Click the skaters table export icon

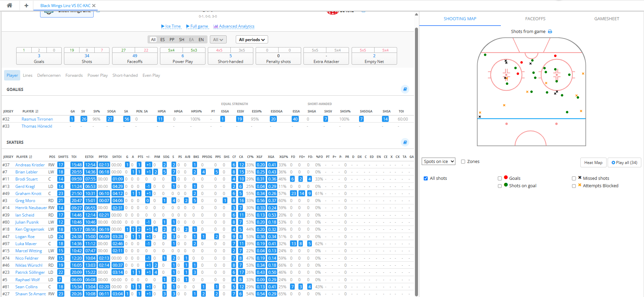(x=405, y=142)
